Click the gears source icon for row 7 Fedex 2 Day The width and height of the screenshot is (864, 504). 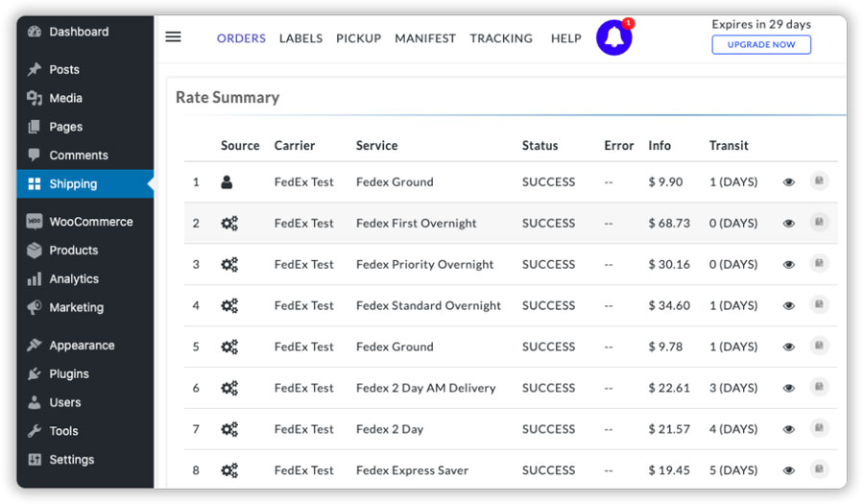[229, 429]
